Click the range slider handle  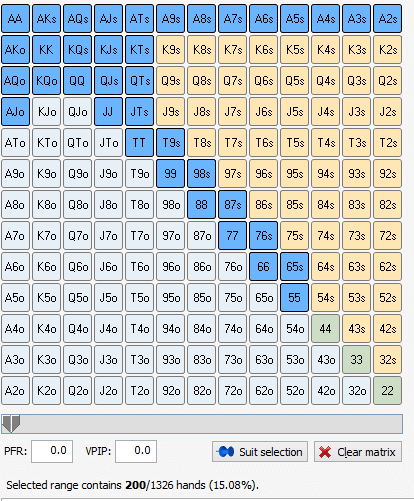(x=11, y=424)
